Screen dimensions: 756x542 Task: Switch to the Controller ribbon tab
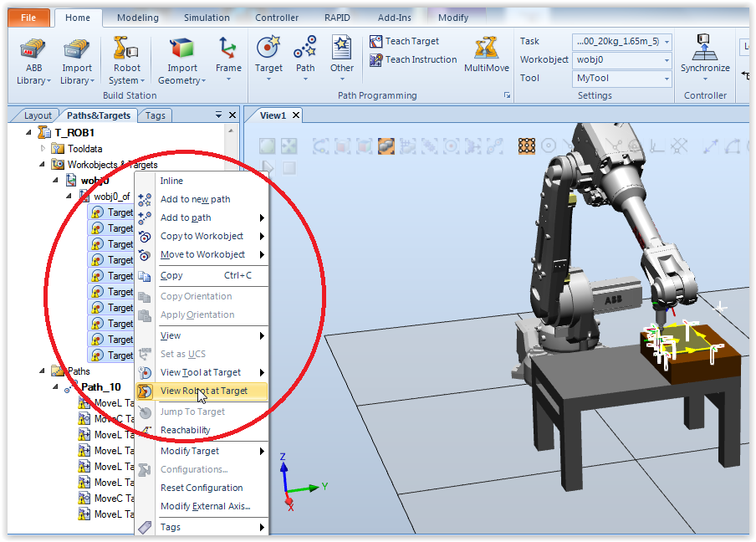[x=277, y=18]
